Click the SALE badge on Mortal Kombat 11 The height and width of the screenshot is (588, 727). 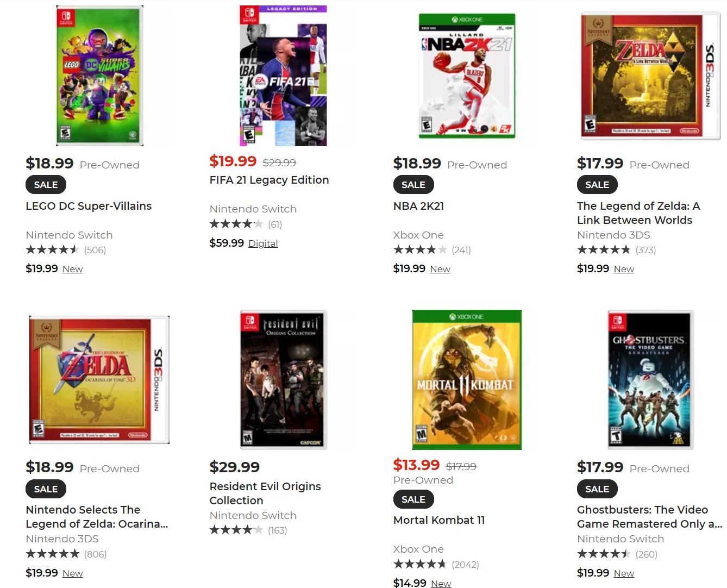[413, 499]
